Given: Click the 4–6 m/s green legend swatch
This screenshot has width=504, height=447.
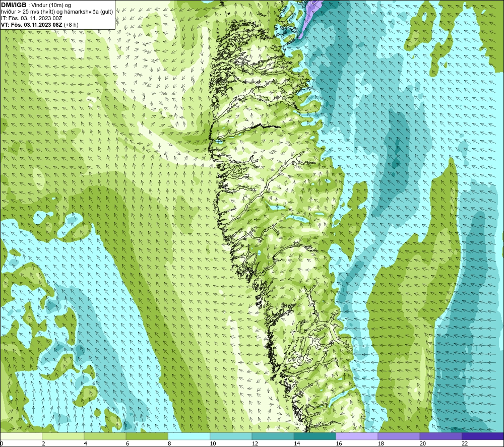Looking at the screenshot, I should 105,436.
